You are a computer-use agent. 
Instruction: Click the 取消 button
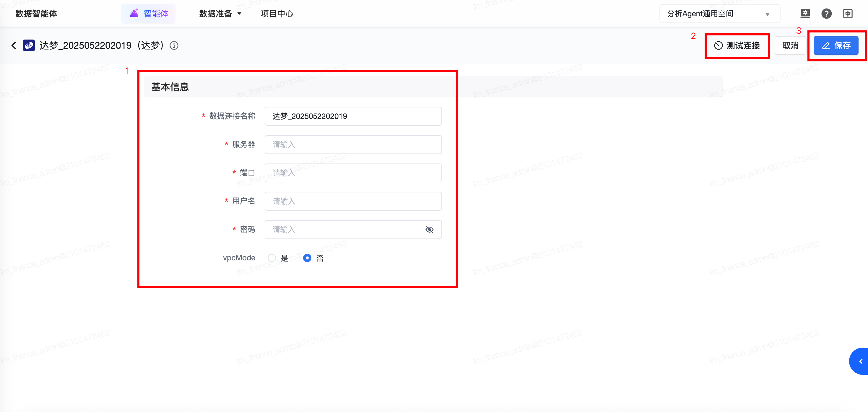[x=790, y=45]
